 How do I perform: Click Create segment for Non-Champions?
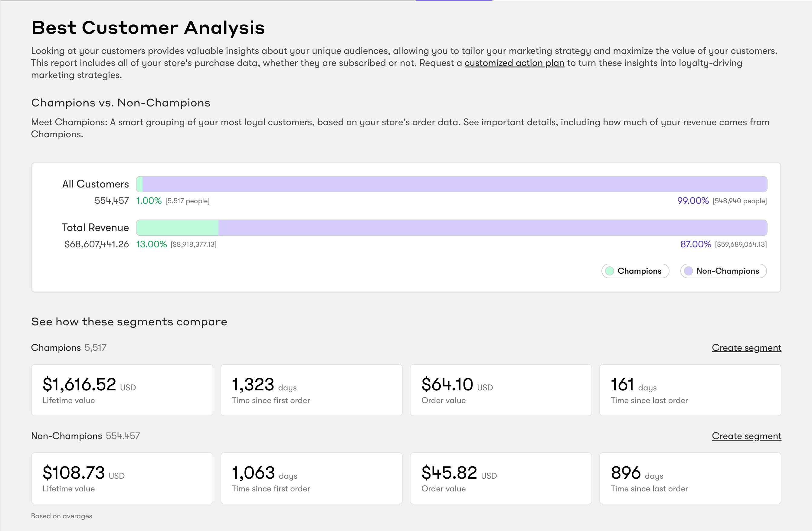coord(746,436)
